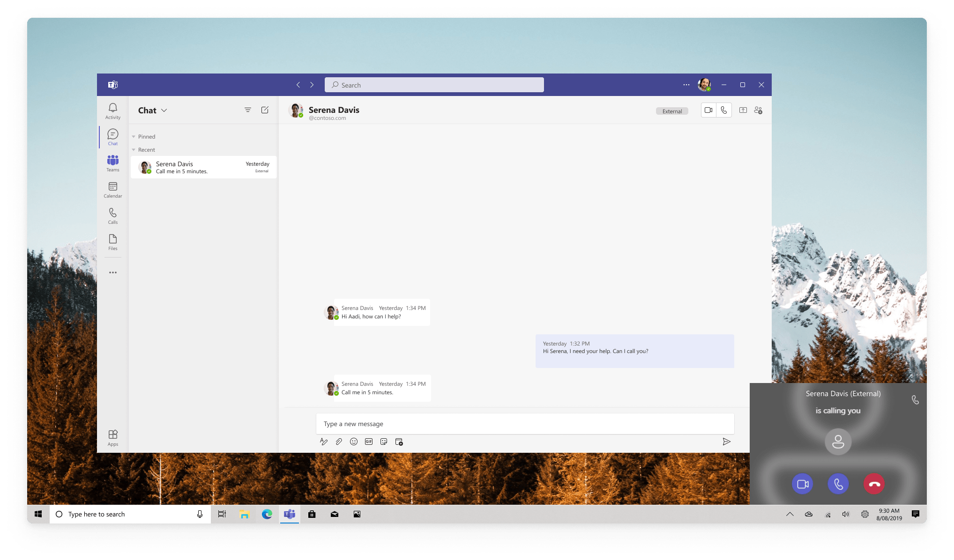The height and width of the screenshot is (560, 954).
Task: Open the sticker picker
Action: click(384, 442)
